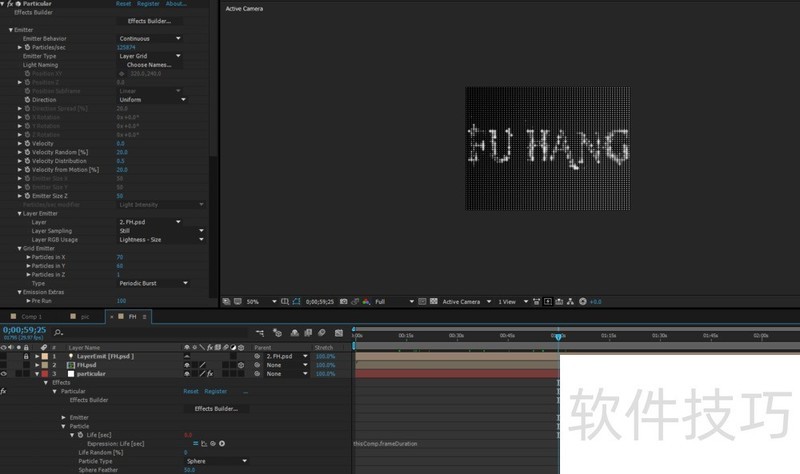Toggle the fx switch on Particular effect
The width and height of the screenshot is (800, 474).
9,4
